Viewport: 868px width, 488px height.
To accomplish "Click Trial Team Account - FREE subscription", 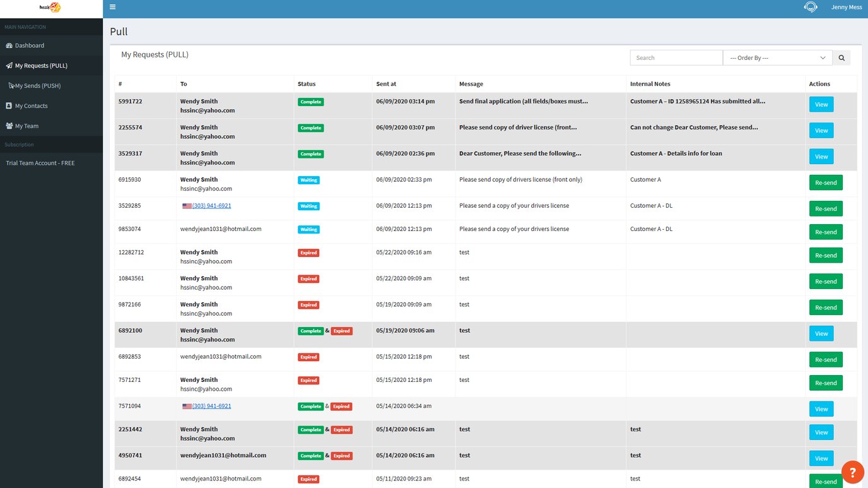I will (40, 163).
